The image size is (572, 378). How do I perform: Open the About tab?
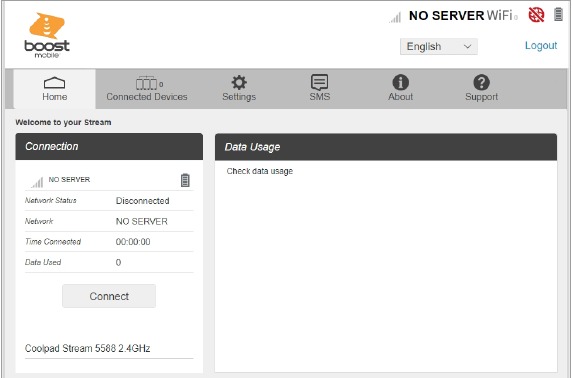pyautogui.click(x=401, y=89)
